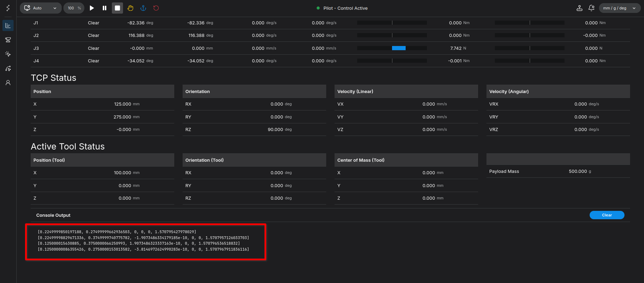Click the blue anchor icon
This screenshot has height=283, width=644.
[x=143, y=8]
